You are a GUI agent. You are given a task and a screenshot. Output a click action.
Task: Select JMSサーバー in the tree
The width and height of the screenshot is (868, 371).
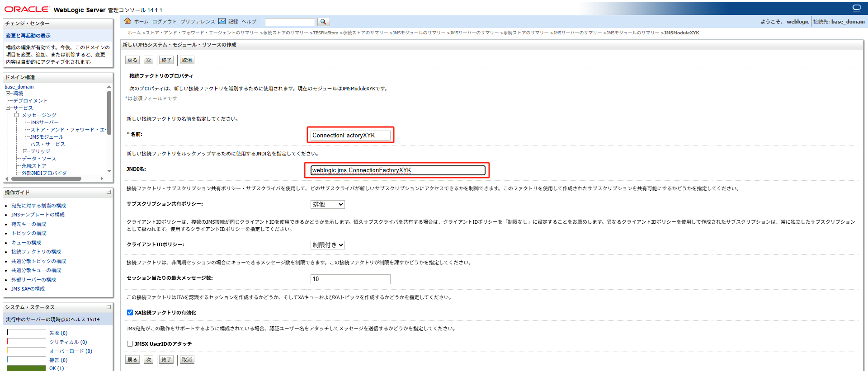point(44,122)
